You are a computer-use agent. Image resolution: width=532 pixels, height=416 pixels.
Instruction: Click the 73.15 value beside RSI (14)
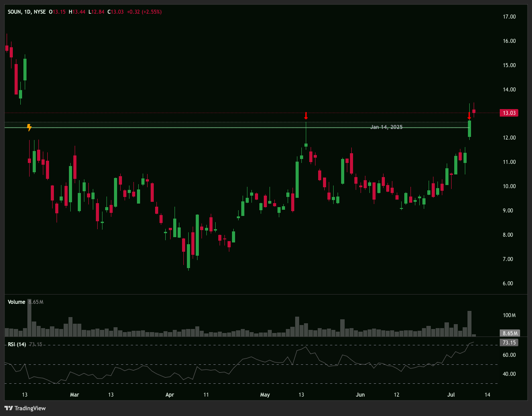pos(35,344)
